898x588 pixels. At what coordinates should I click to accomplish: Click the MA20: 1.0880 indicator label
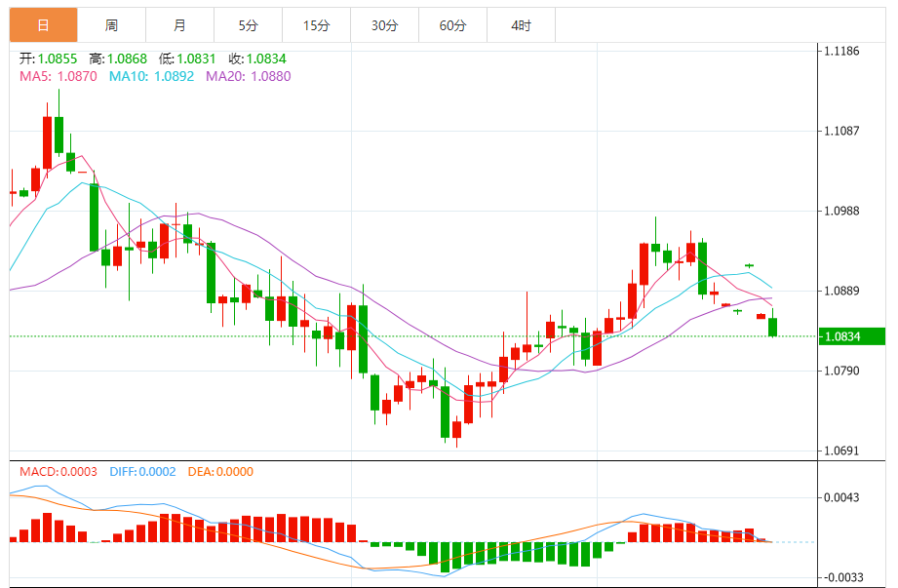click(249, 77)
